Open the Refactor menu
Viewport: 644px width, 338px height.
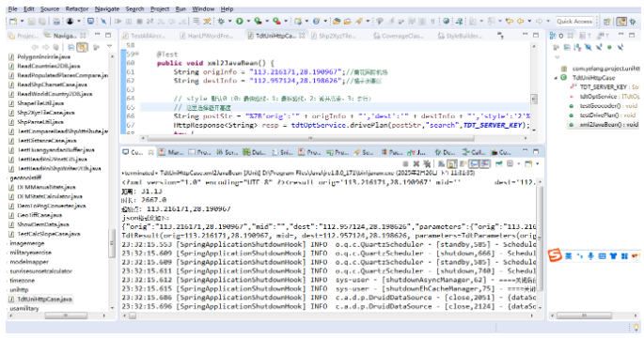point(77,8)
